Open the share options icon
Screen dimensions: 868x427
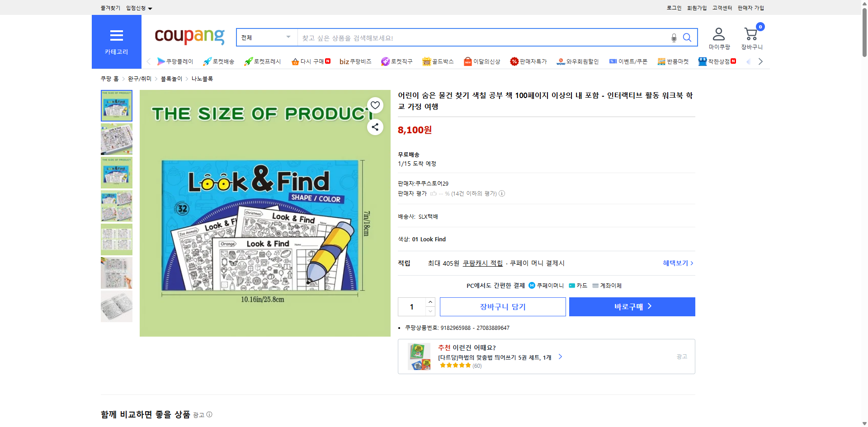[x=375, y=127]
